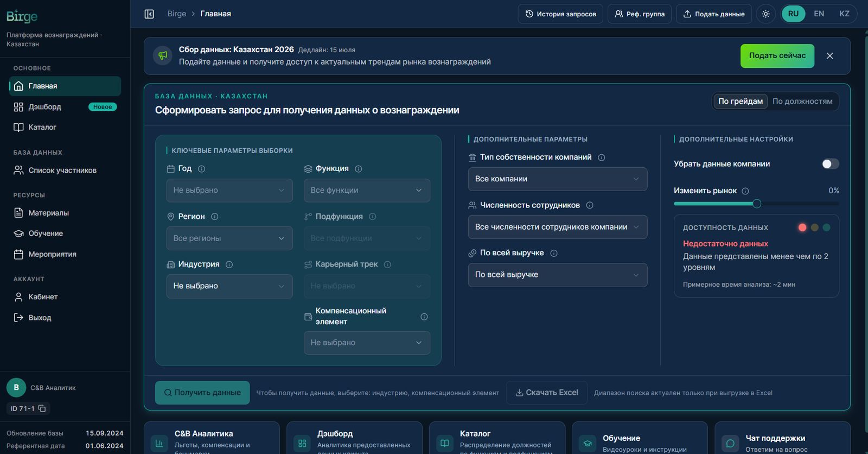Open the Функция dropdown

click(367, 191)
